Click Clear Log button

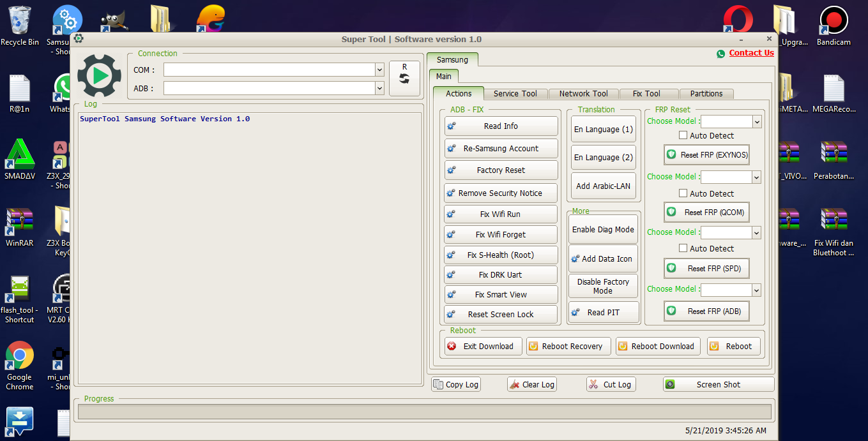(x=532, y=384)
